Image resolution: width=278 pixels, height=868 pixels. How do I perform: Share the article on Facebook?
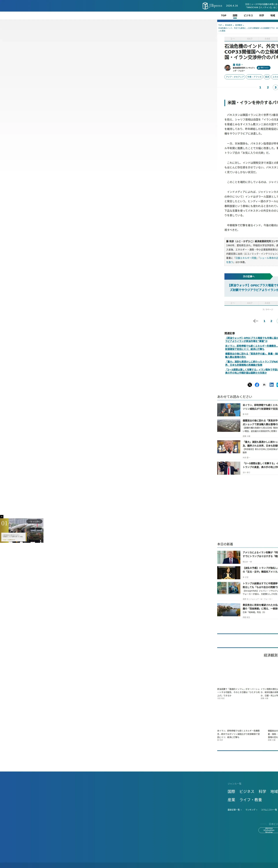tap(257, 385)
